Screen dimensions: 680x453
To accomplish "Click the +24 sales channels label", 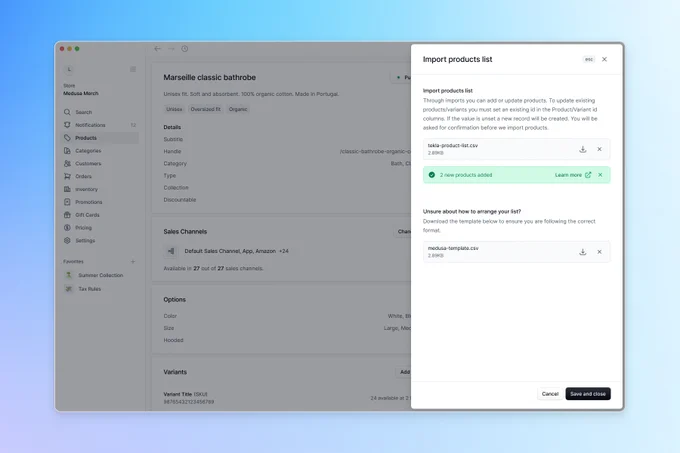I will [284, 251].
